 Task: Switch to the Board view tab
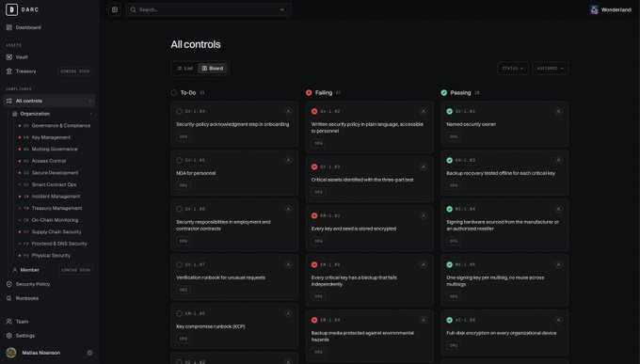click(213, 68)
